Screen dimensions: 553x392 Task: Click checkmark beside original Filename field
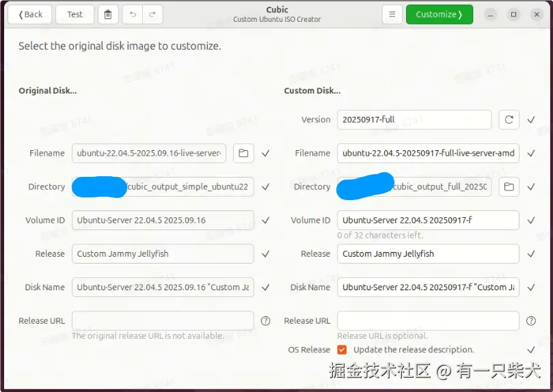point(266,153)
